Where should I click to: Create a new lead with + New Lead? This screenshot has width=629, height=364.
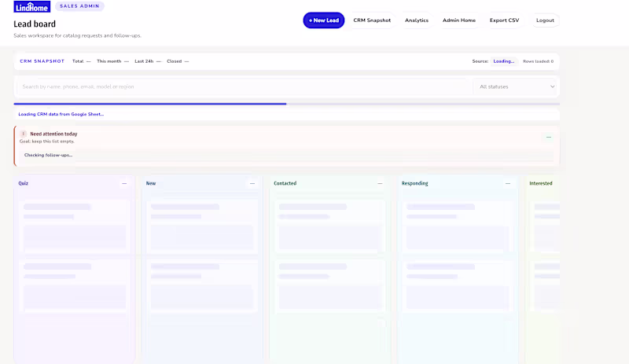tap(324, 20)
